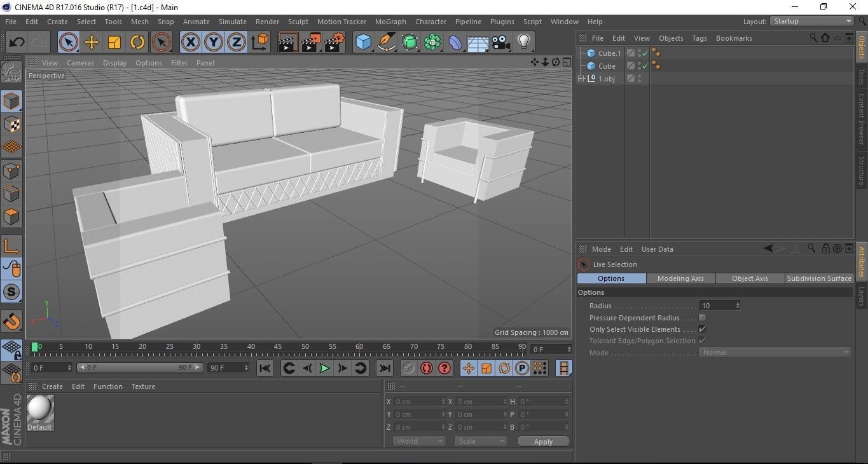The height and width of the screenshot is (464, 868).
Task: Expand the 1.obj hierarchy
Action: [581, 78]
